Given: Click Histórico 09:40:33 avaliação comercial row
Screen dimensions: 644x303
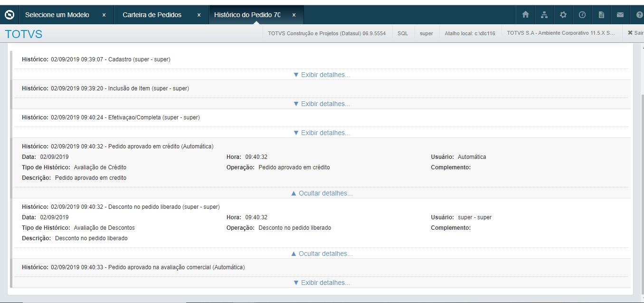Looking at the screenshot, I should pos(133,267).
